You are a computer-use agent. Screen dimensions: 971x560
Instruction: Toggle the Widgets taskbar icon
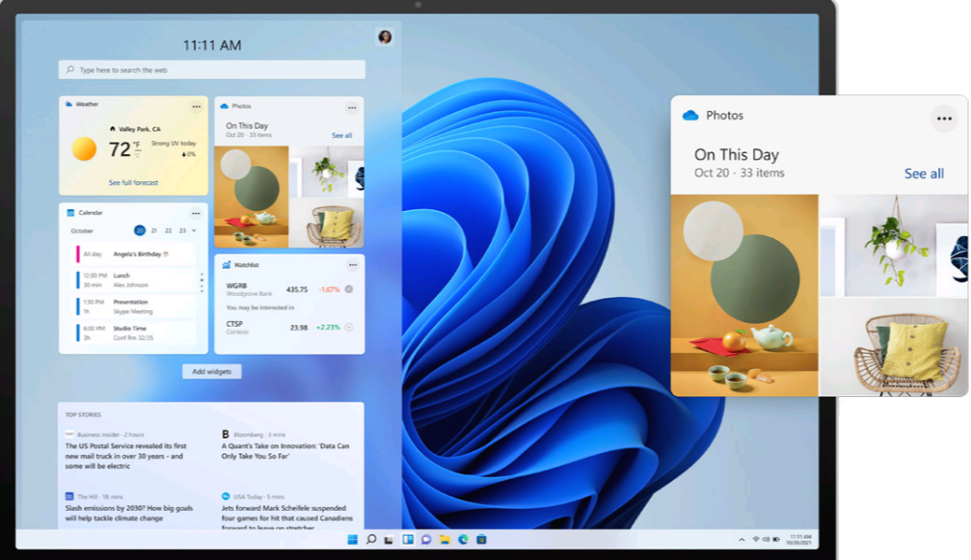click(x=408, y=540)
